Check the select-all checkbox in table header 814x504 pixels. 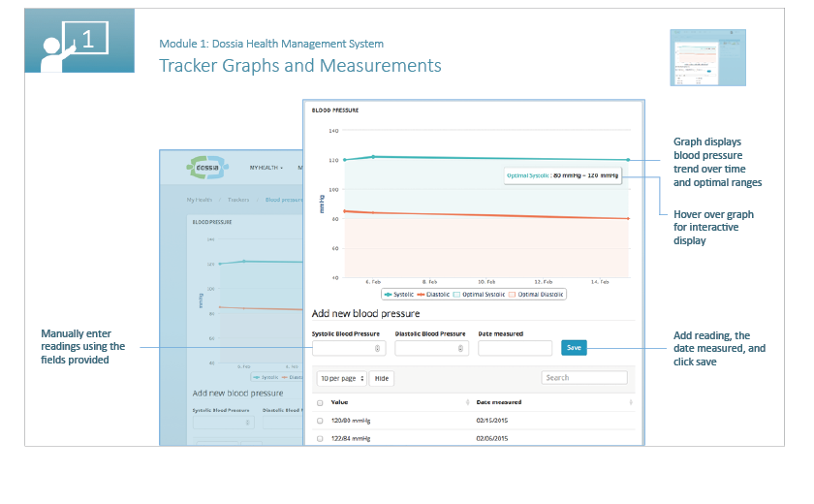320,403
